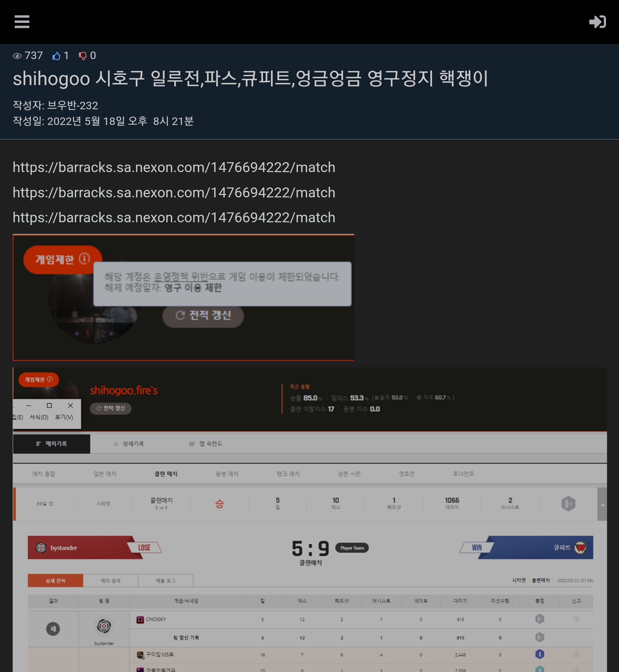Click the bystander team emblem icon
The width and height of the screenshot is (619, 672).
point(41,548)
